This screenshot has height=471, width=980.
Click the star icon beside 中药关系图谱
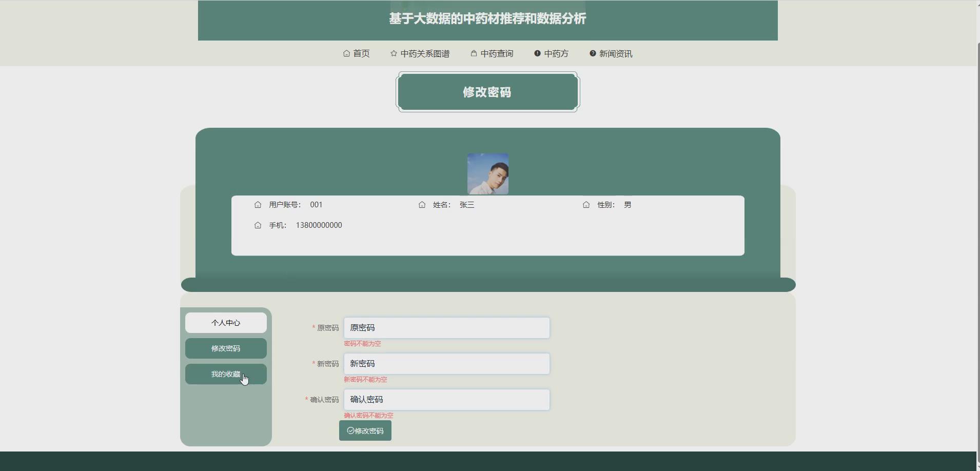click(x=393, y=53)
